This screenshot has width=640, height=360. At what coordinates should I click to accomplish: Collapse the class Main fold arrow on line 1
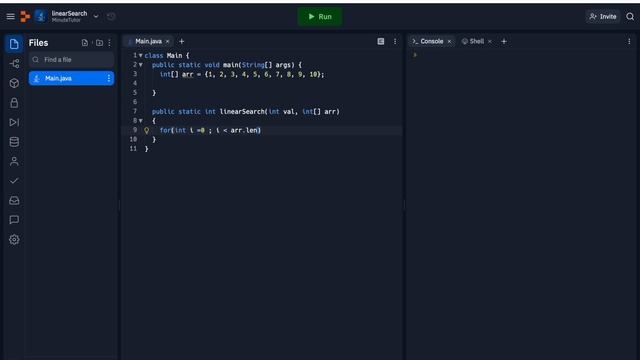click(140, 56)
